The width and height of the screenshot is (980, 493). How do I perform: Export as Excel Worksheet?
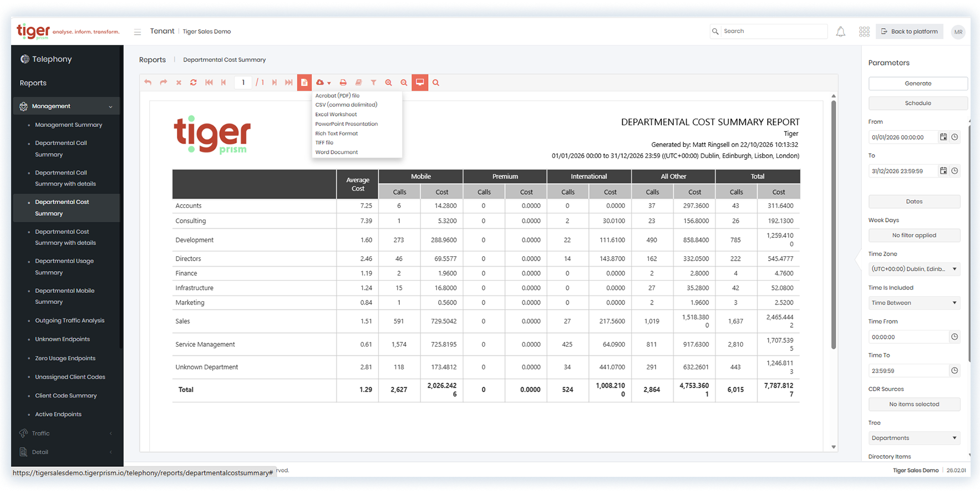pyautogui.click(x=336, y=114)
